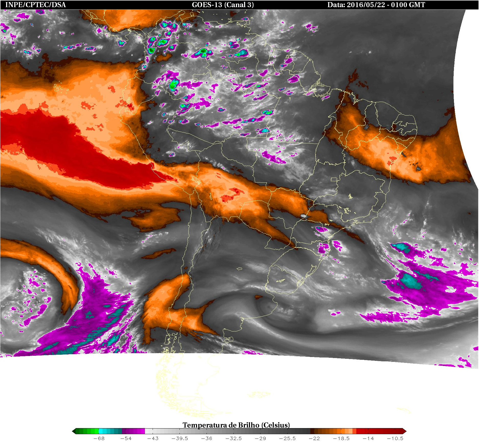The image size is (479, 448).
Task: Click the Data: 2016/05/22 - 0100 GMT timestamp
Action: (x=376, y=5)
